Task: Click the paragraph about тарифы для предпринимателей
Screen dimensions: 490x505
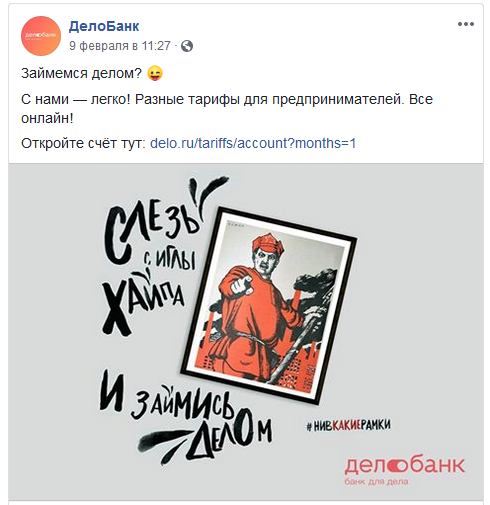Action: click(x=227, y=109)
